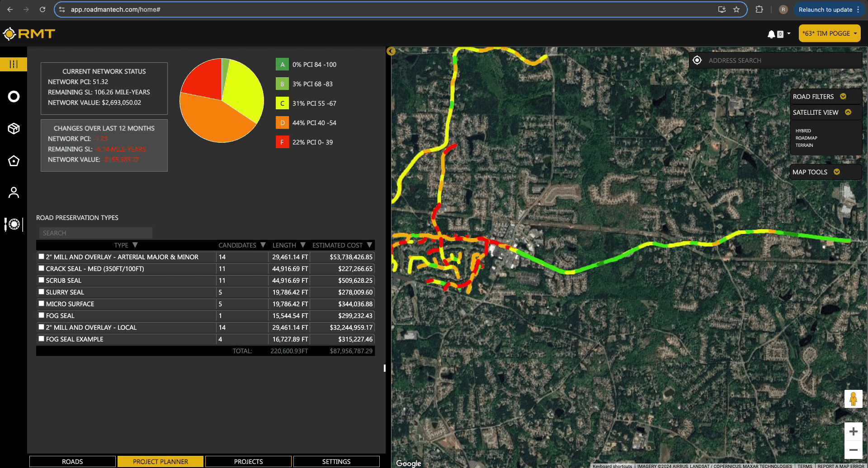Collapse the map panel arrow
This screenshot has height=468, width=868.
click(x=391, y=51)
